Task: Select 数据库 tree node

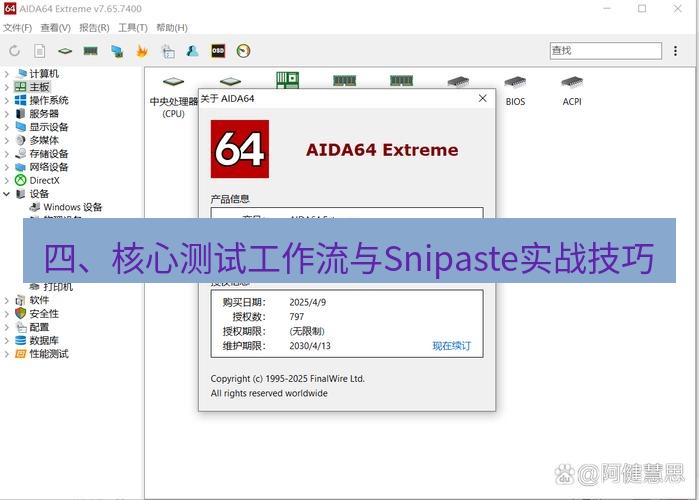Action: pos(44,340)
